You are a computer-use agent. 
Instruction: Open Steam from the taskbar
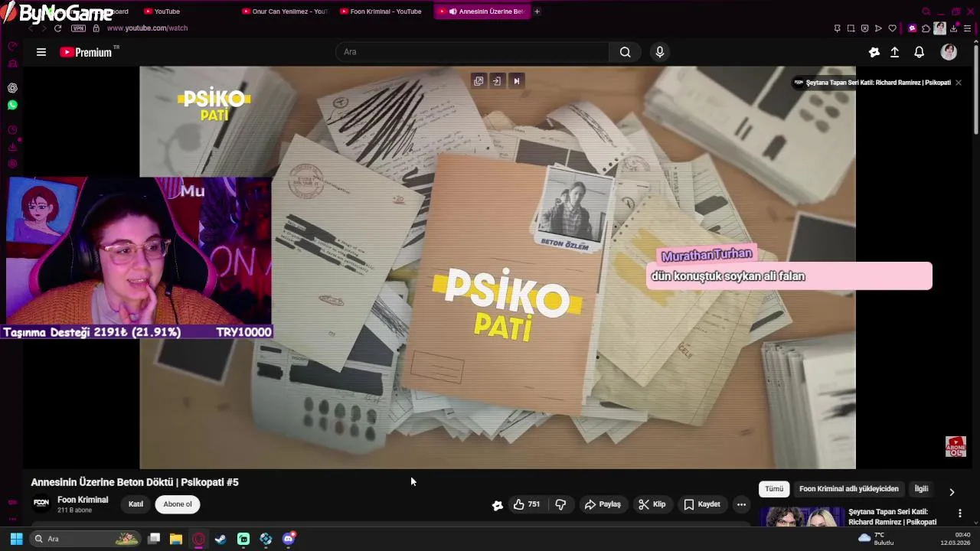coord(220,539)
